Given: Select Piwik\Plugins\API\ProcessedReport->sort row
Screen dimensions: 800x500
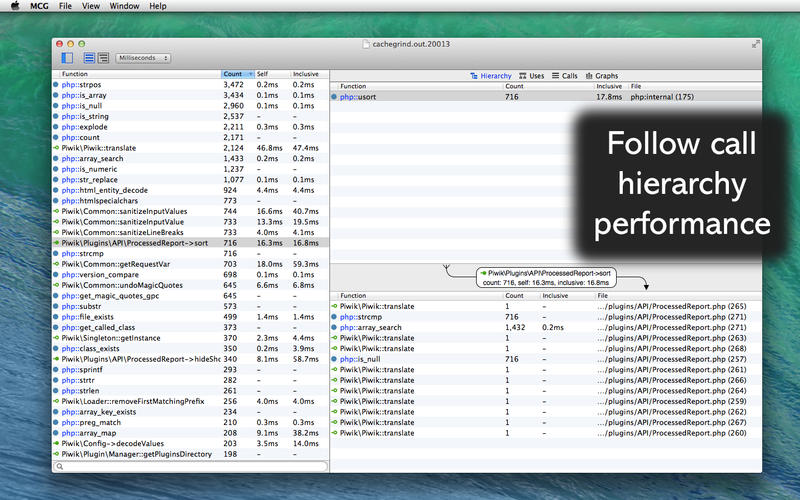Looking at the screenshot, I should coord(190,243).
